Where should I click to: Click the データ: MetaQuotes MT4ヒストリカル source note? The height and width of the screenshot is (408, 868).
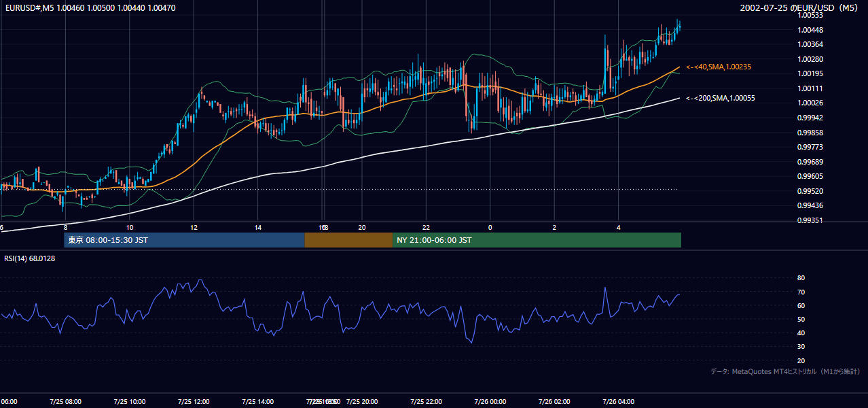point(785,372)
